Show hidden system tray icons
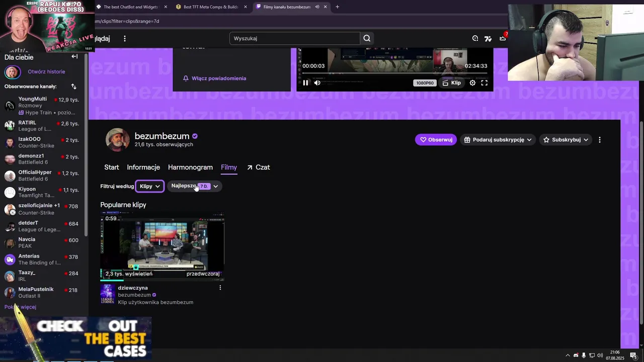644x362 pixels. (x=568, y=355)
